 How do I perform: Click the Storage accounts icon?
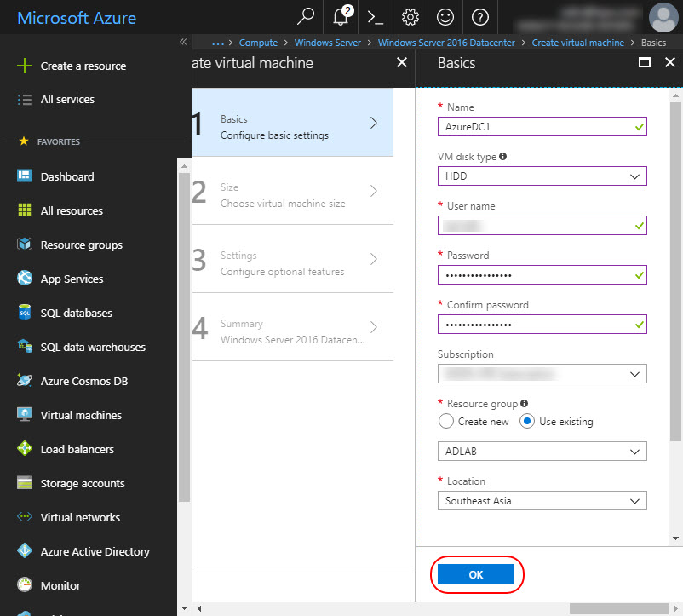(x=25, y=483)
